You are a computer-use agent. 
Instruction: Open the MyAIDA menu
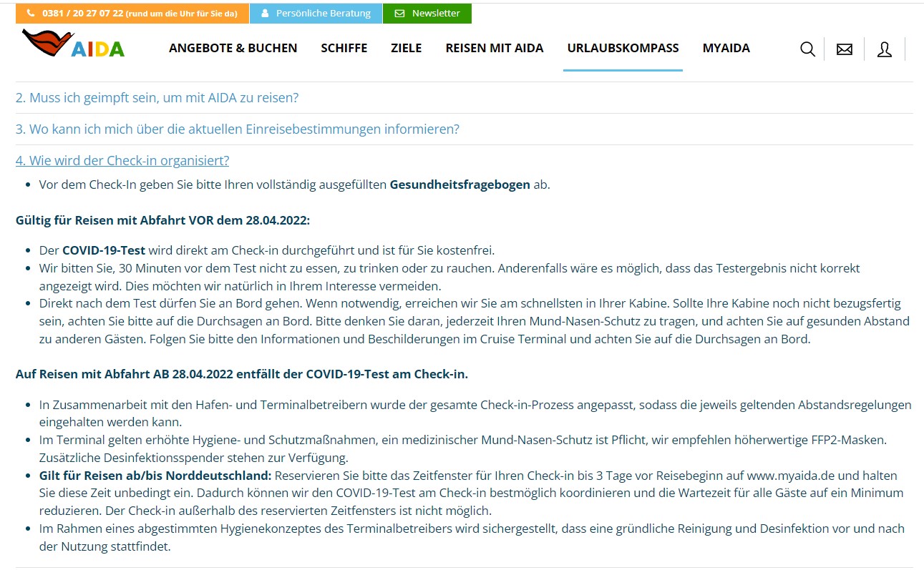726,48
